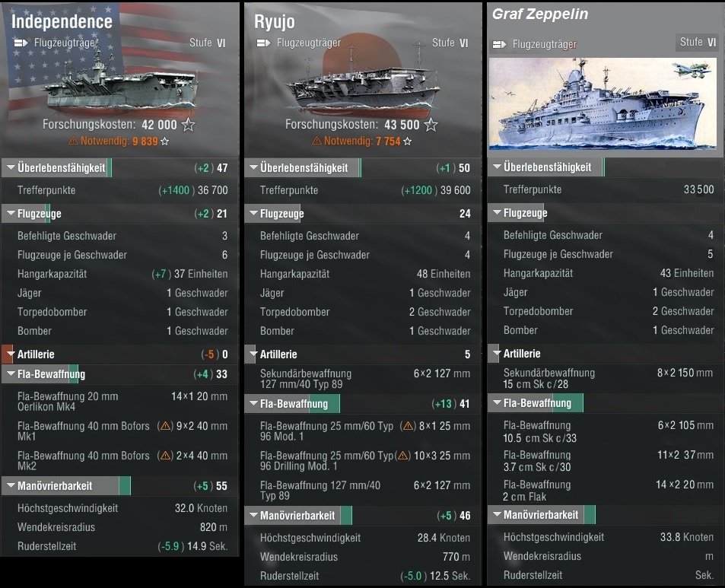Click the Stufe VI badge on Graf Zeppelin
This screenshot has width=725, height=588.
[x=698, y=43]
